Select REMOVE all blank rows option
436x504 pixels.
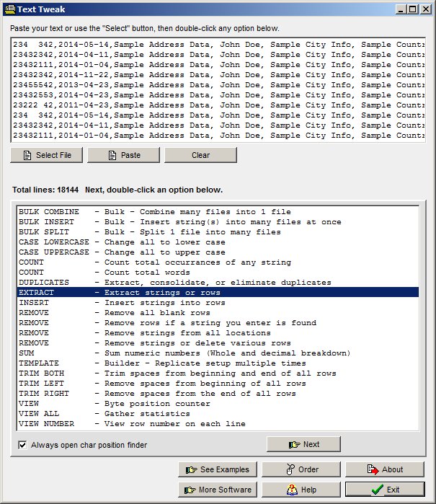click(218, 312)
